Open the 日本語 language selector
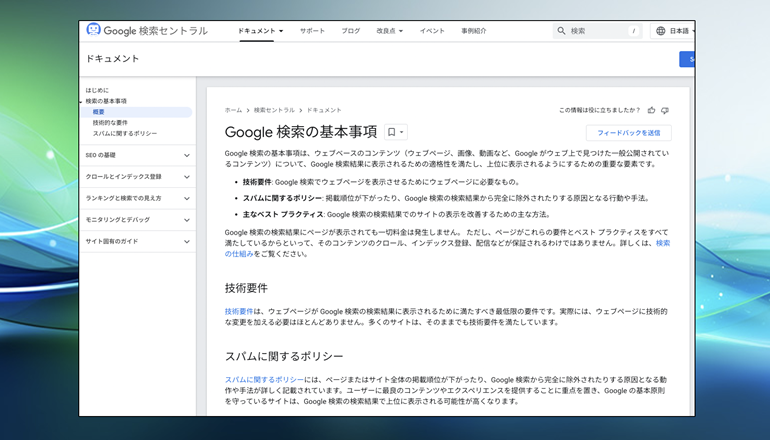 coord(673,31)
